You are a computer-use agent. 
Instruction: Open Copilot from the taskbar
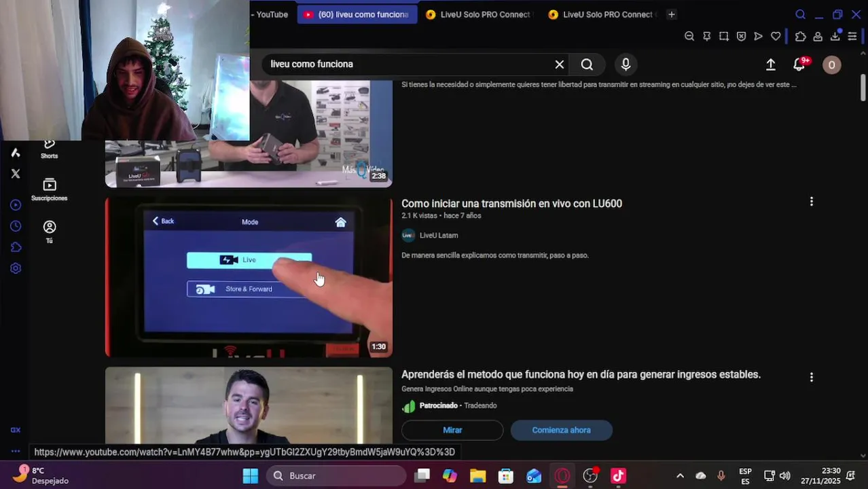click(x=450, y=476)
